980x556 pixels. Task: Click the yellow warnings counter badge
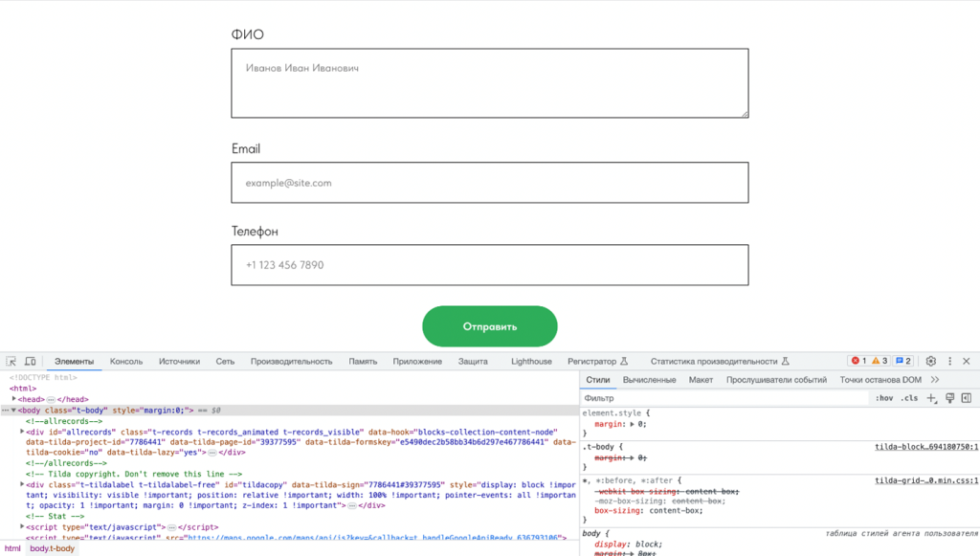point(880,361)
